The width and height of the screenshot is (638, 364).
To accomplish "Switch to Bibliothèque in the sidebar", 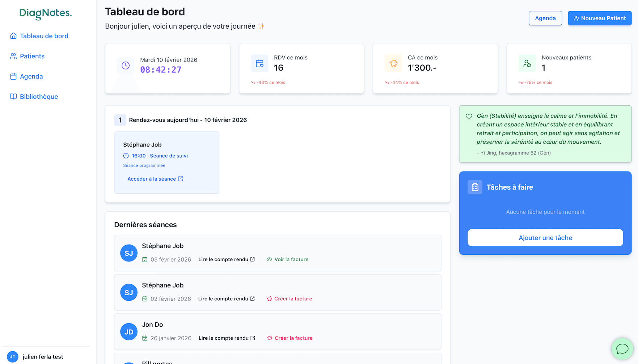I will (x=39, y=97).
